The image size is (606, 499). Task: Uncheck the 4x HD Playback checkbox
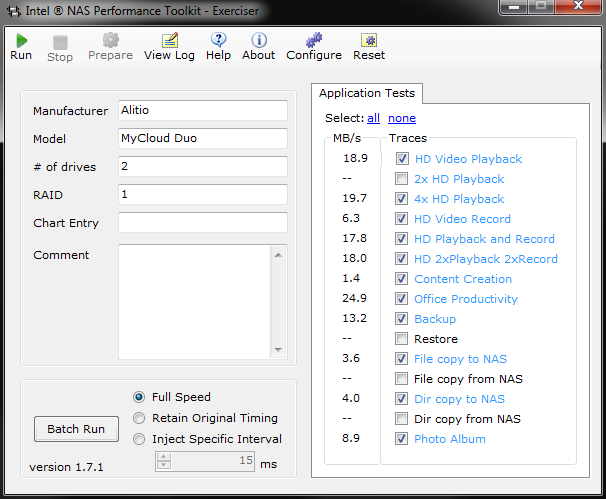[x=401, y=199]
